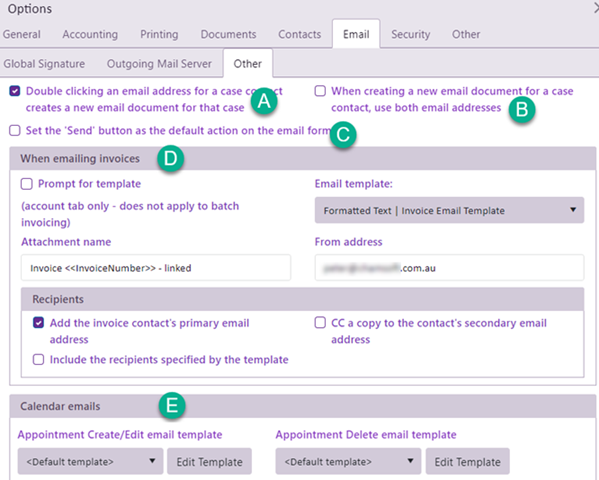Open the General options tab
The height and width of the screenshot is (480, 599).
pos(21,34)
